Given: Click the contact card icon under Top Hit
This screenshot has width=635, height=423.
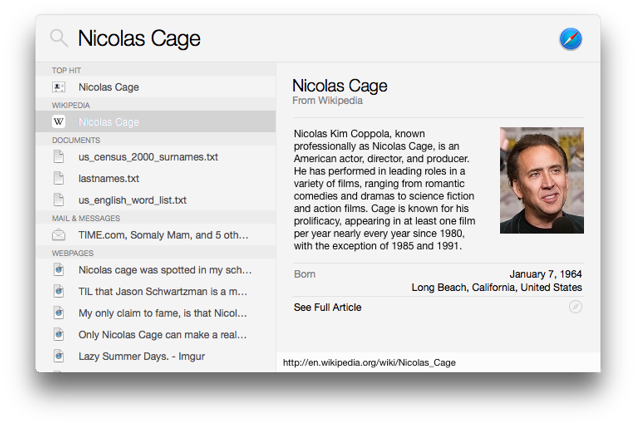Looking at the screenshot, I should pyautogui.click(x=59, y=87).
